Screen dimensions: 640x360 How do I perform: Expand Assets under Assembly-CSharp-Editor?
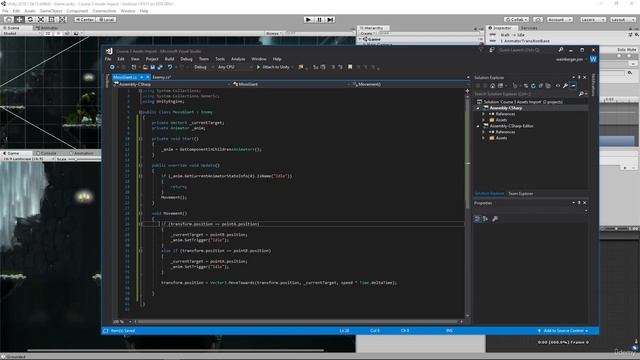point(484,138)
